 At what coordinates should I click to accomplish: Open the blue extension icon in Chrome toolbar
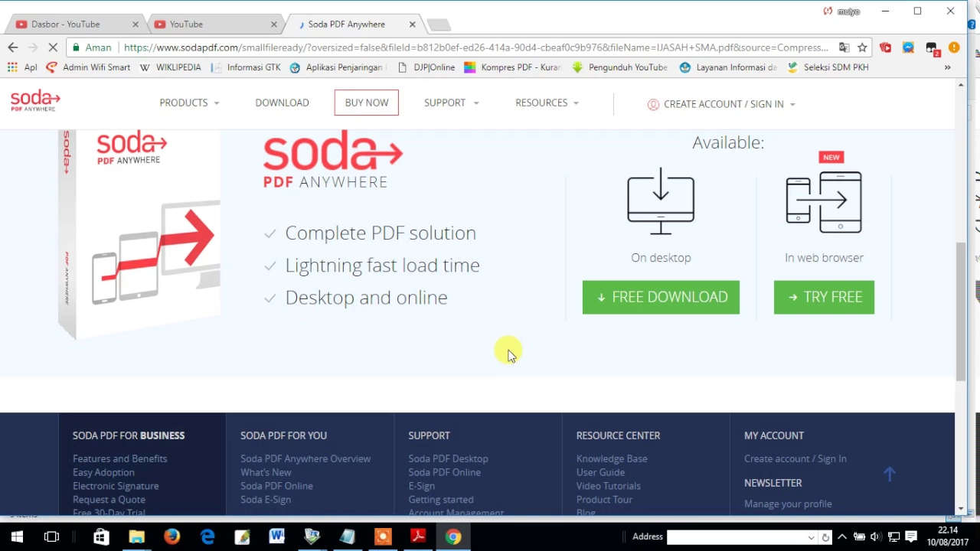pyautogui.click(x=908, y=47)
